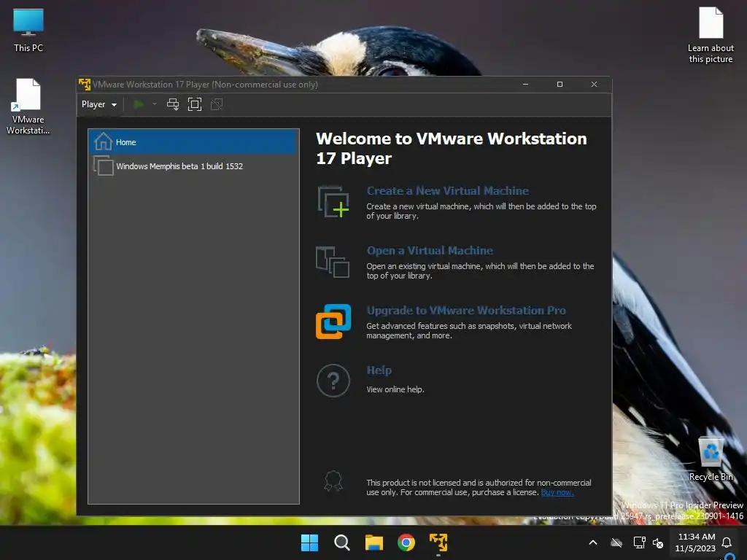Click 'Open an existing virtual machine' description text
This screenshot has height=560, width=747.
tap(480, 271)
